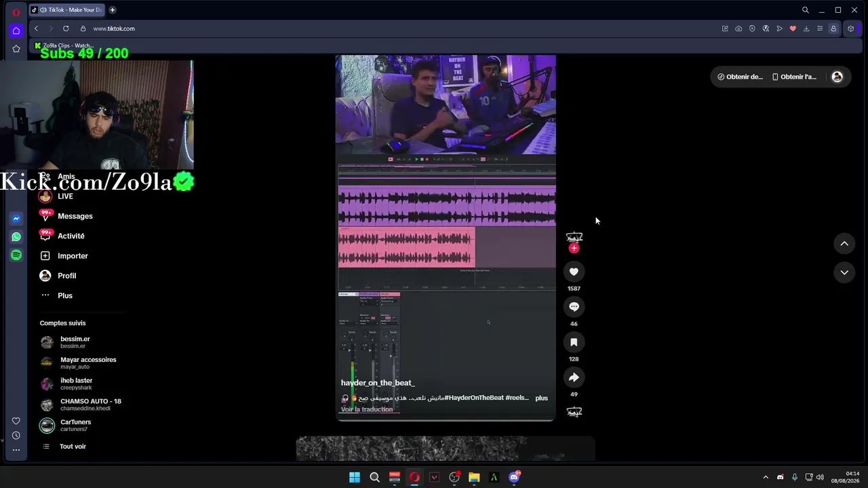Open Windows taskbar search
Image resolution: width=868 pixels, height=488 pixels.
[374, 477]
